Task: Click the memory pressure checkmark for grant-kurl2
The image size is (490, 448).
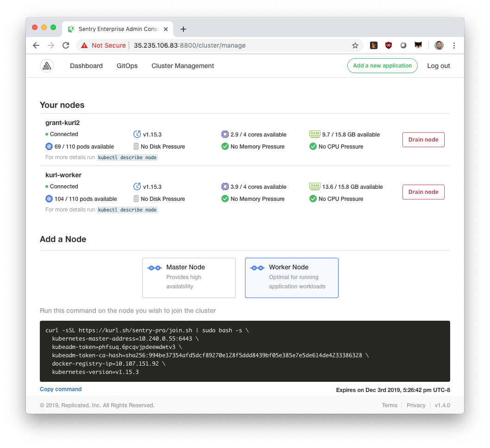Action: pos(225,146)
